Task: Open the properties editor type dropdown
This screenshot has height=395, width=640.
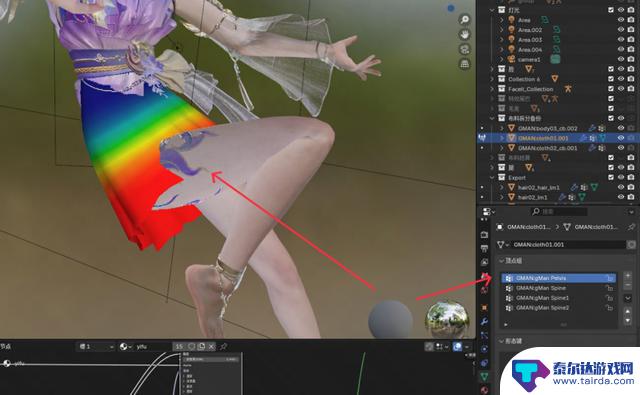Action: pos(488,212)
